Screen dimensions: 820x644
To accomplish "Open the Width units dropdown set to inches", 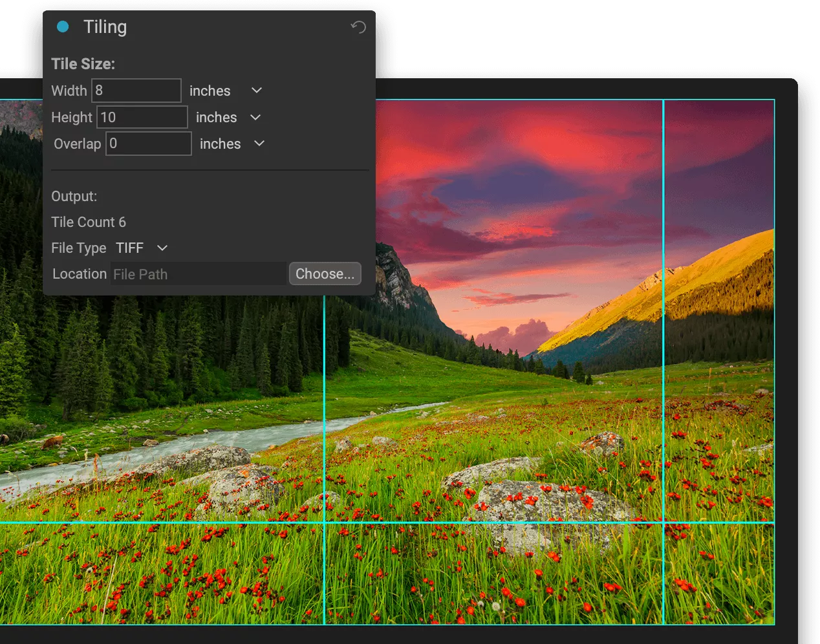I will [x=255, y=91].
